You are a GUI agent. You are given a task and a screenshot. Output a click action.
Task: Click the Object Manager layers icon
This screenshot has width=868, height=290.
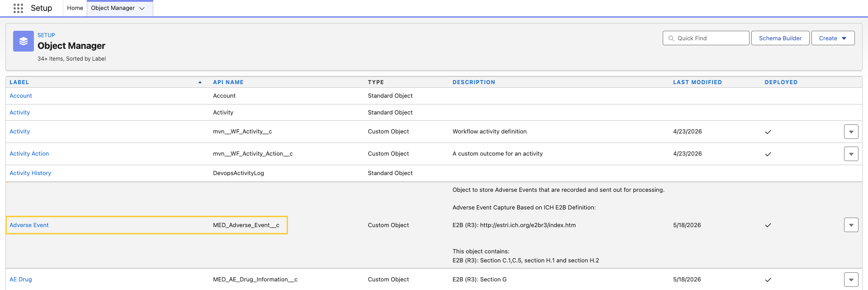tap(24, 41)
